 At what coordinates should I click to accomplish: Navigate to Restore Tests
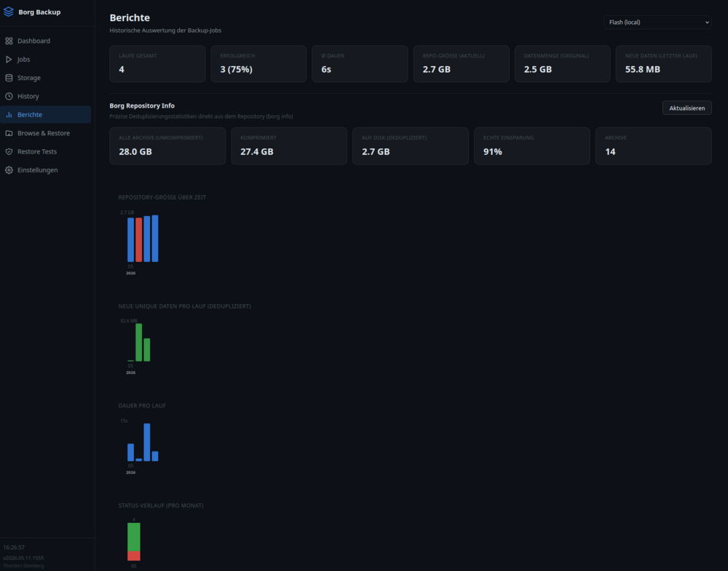point(45,152)
